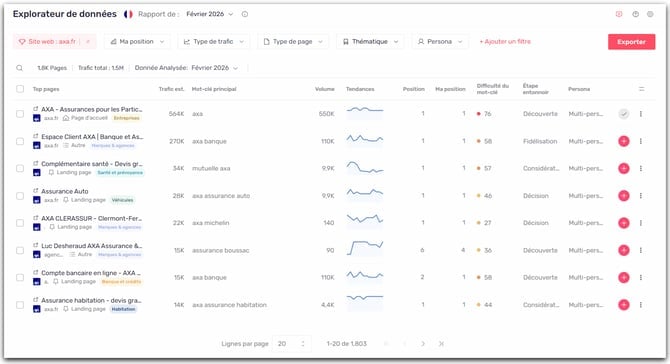Check the Compte bancaire en ligne row checkbox

point(20,278)
